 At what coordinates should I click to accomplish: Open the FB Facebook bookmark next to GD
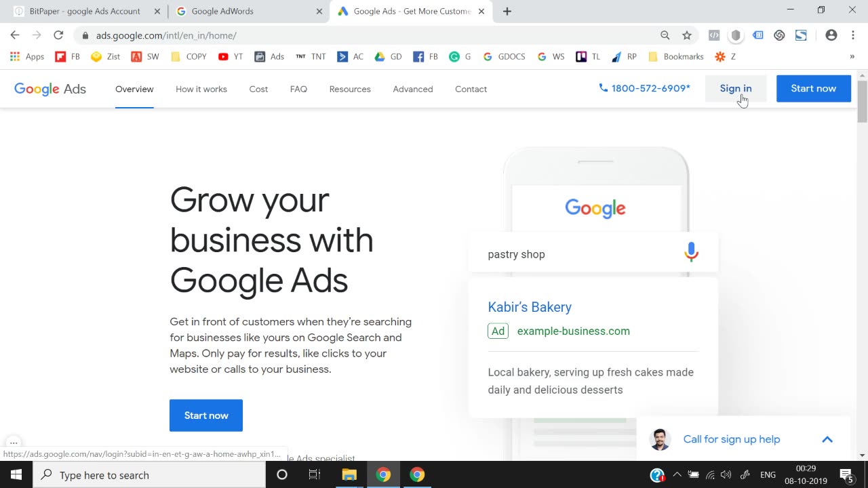426,57
